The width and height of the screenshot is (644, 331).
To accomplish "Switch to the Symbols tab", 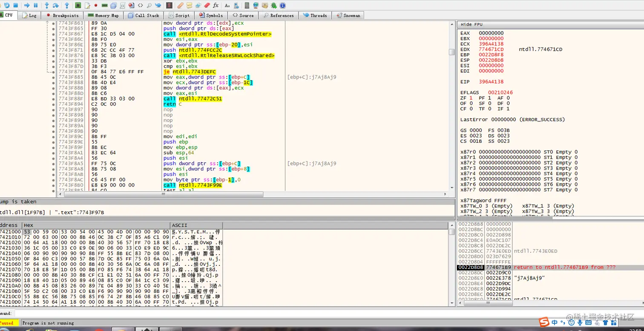I will (x=210, y=15).
